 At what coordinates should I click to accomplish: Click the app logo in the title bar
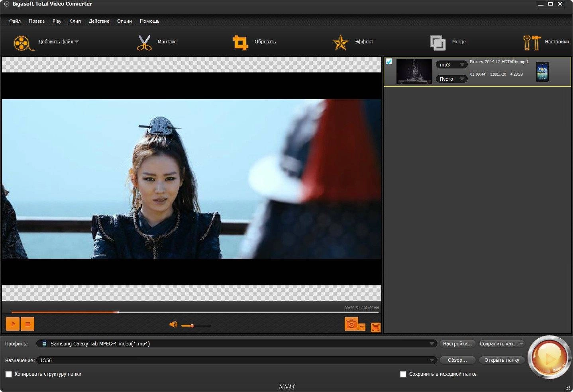point(6,4)
